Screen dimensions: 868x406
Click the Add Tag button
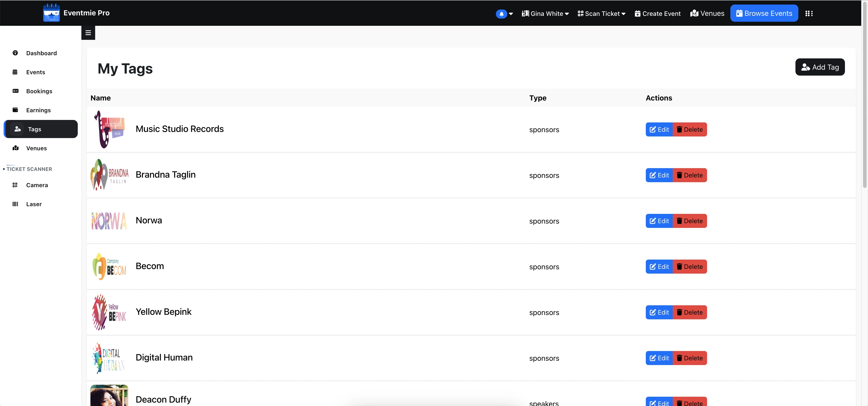coord(820,67)
